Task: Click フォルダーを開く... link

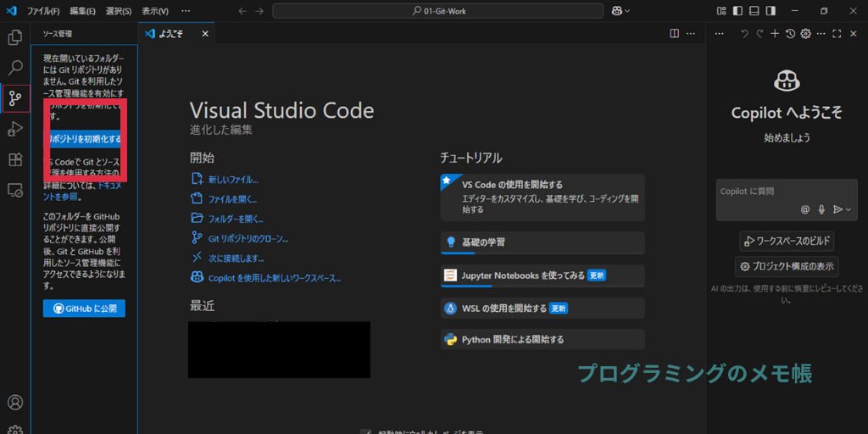Action: point(236,220)
